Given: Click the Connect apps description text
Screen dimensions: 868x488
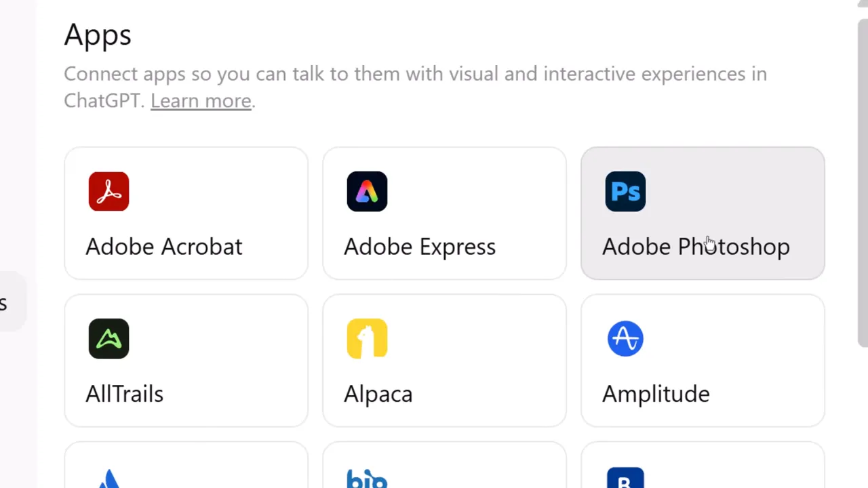Looking at the screenshot, I should tap(415, 75).
